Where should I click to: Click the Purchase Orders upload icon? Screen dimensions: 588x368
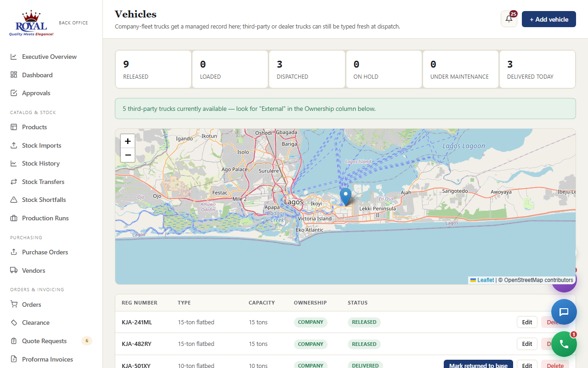click(x=14, y=252)
